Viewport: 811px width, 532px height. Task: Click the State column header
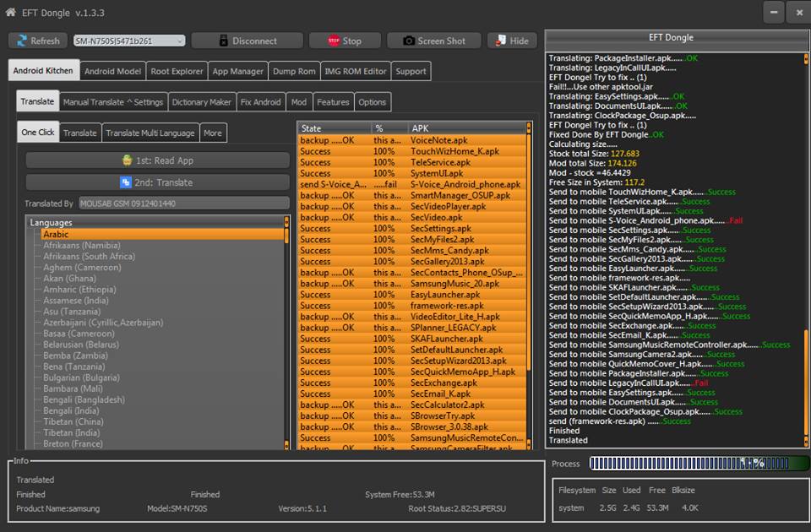[x=335, y=128]
